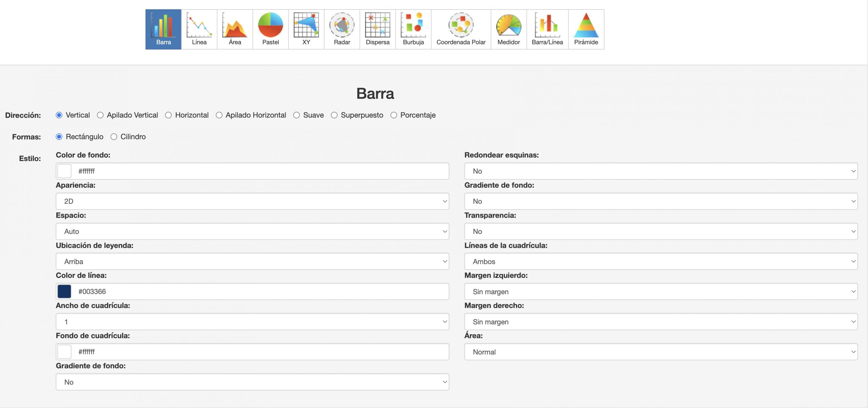Open the Color de línea swatch

[64, 291]
